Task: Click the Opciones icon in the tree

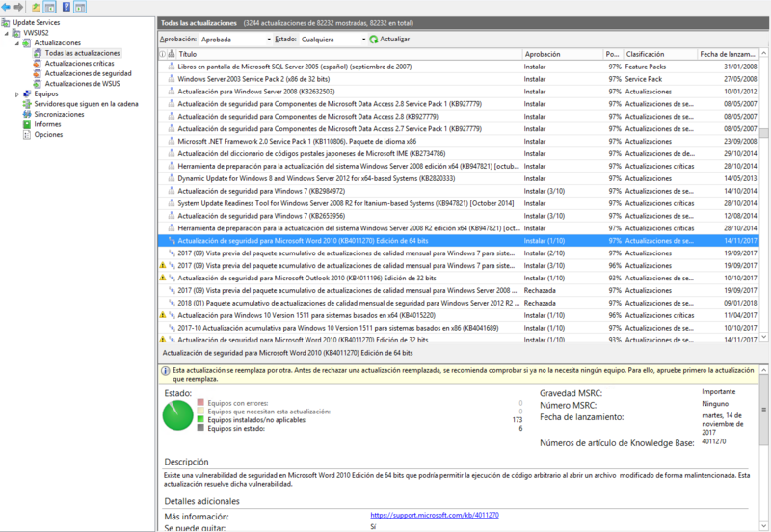Action: pyautogui.click(x=26, y=136)
